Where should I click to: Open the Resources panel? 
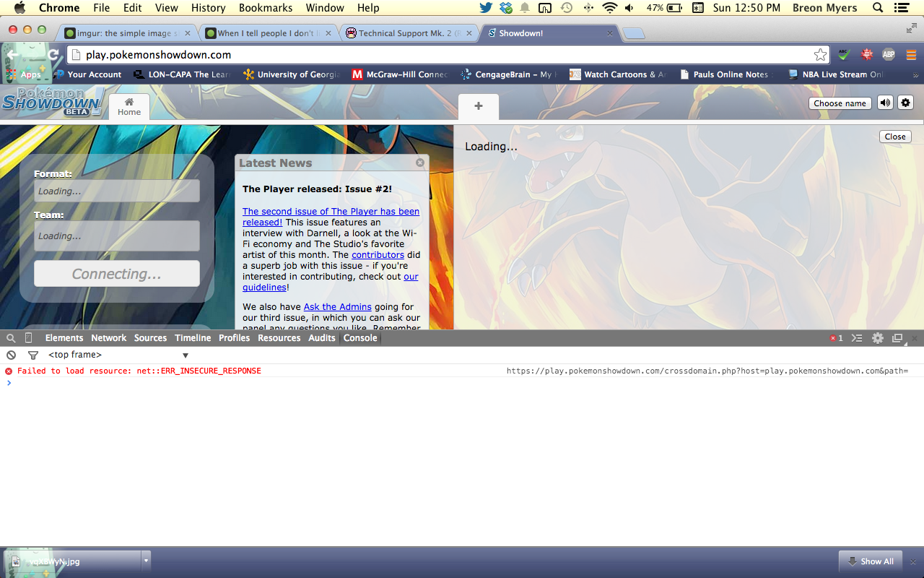coord(279,338)
